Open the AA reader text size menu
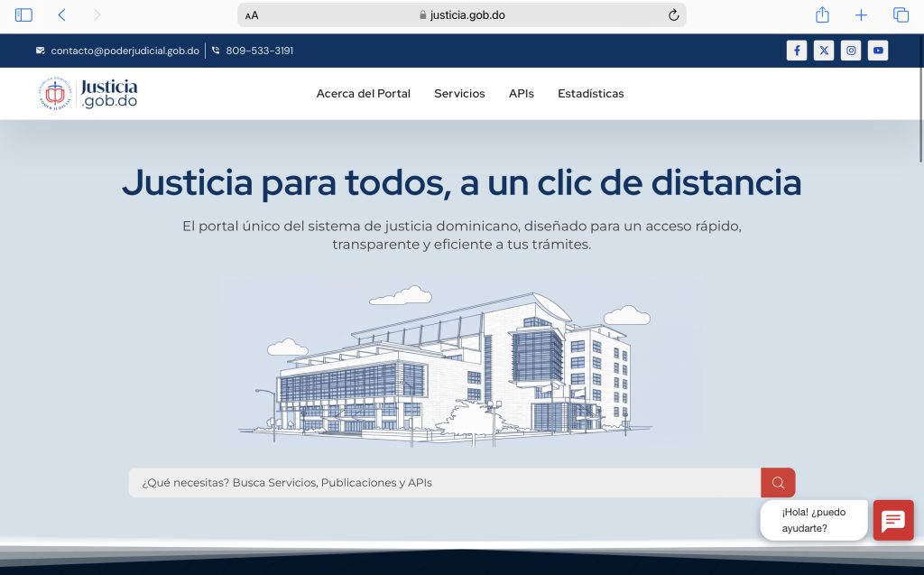This screenshot has height=575, width=924. (x=252, y=15)
